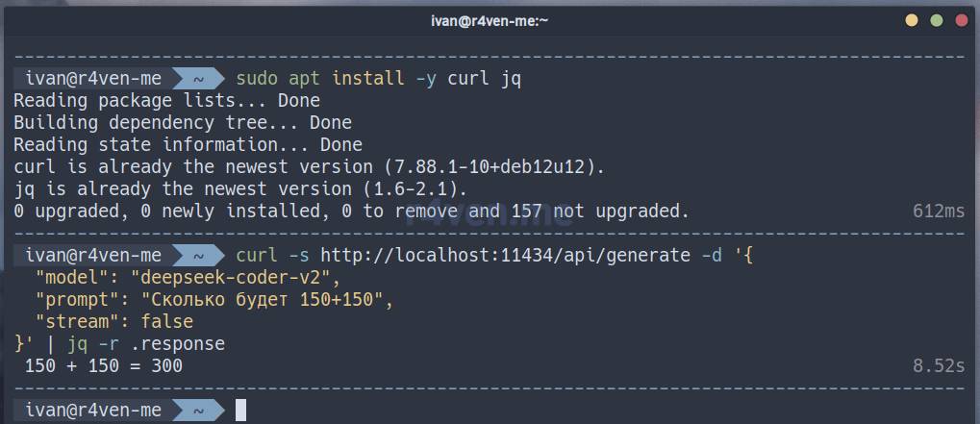Image resolution: width=980 pixels, height=424 pixels.
Task: Close the terminal with red button
Action: click(x=962, y=20)
